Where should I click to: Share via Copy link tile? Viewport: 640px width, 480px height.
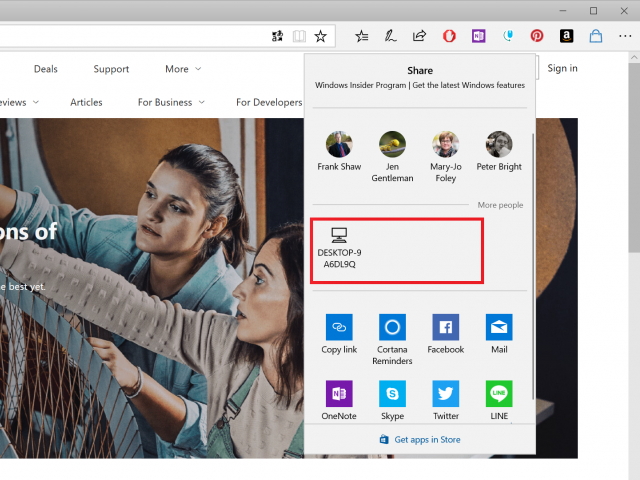pos(339,333)
